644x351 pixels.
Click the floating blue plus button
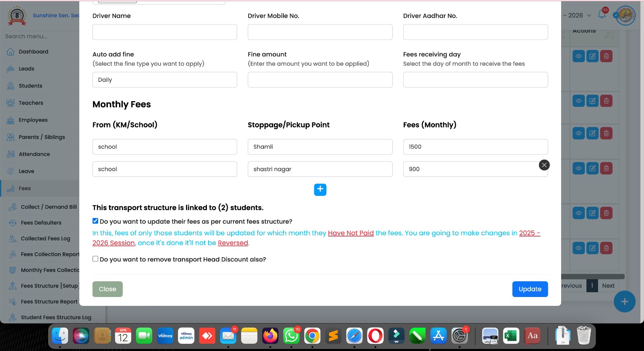624,301
